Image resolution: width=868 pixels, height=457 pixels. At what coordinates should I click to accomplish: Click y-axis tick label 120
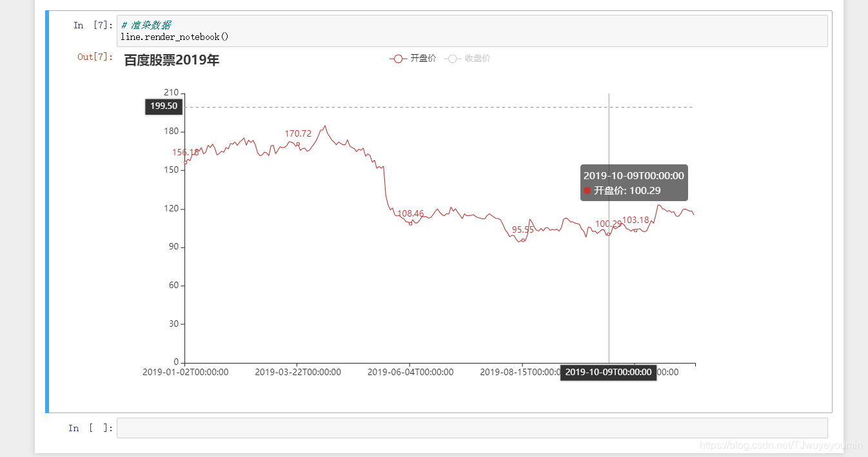(172, 209)
